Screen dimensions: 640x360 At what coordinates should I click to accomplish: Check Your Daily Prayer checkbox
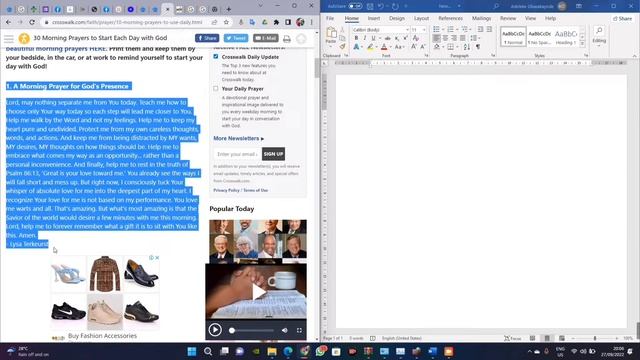point(216,88)
